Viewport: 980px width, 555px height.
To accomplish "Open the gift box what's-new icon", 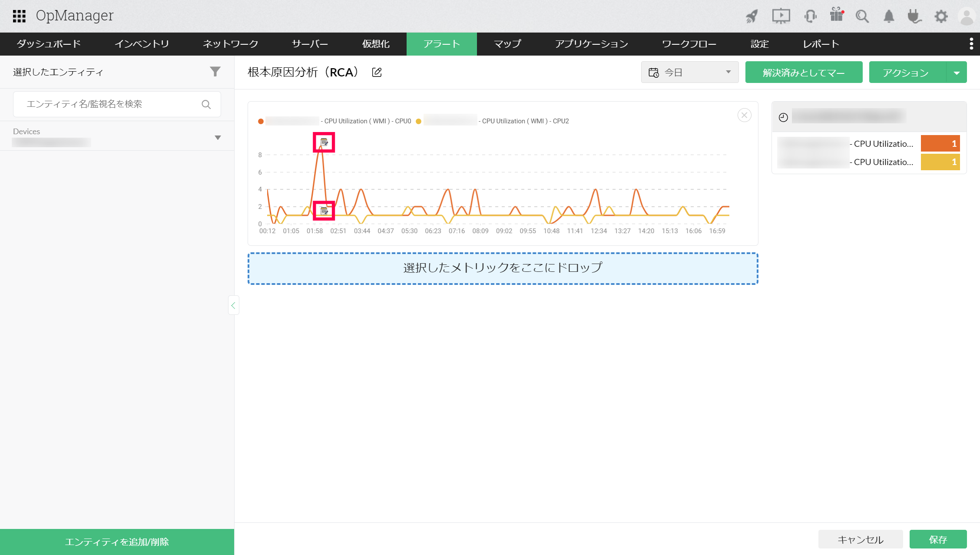I will coord(836,16).
